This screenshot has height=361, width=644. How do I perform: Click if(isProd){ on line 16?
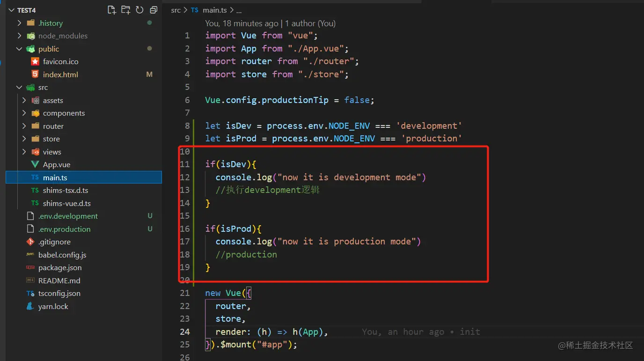pos(234,229)
